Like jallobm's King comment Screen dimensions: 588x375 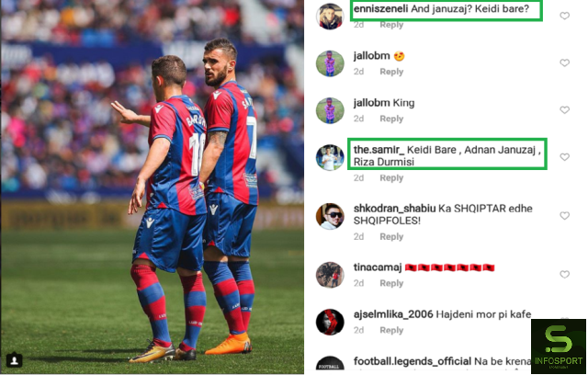pos(564,110)
